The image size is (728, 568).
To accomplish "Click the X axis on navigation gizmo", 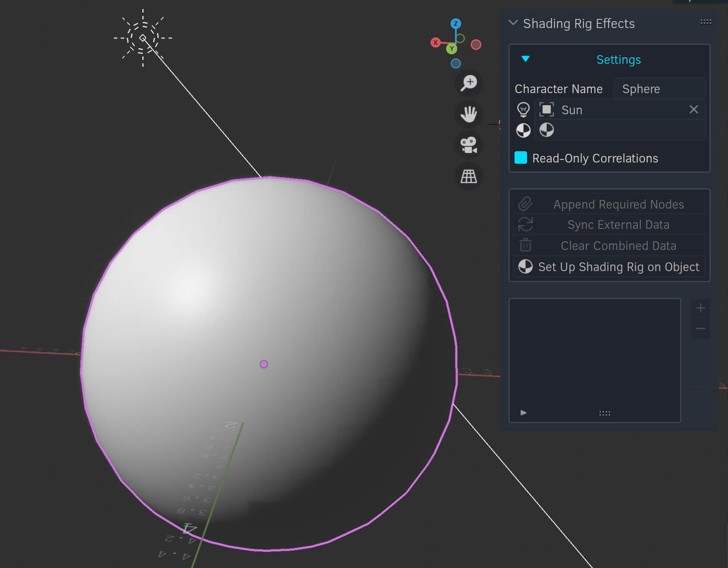I will click(x=436, y=42).
